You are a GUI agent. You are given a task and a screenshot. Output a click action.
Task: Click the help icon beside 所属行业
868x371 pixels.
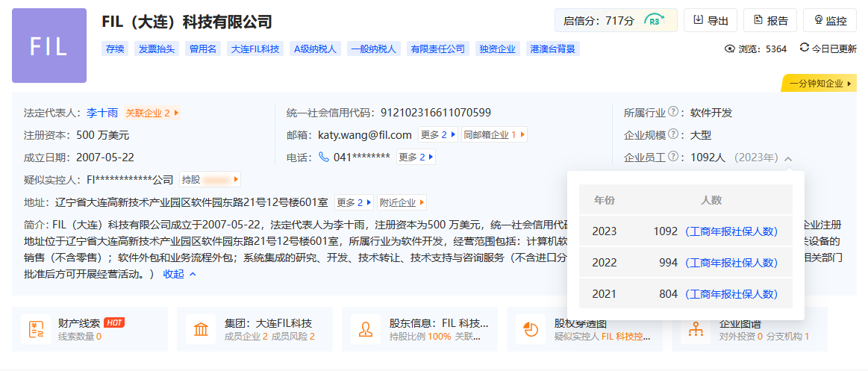tap(673, 113)
